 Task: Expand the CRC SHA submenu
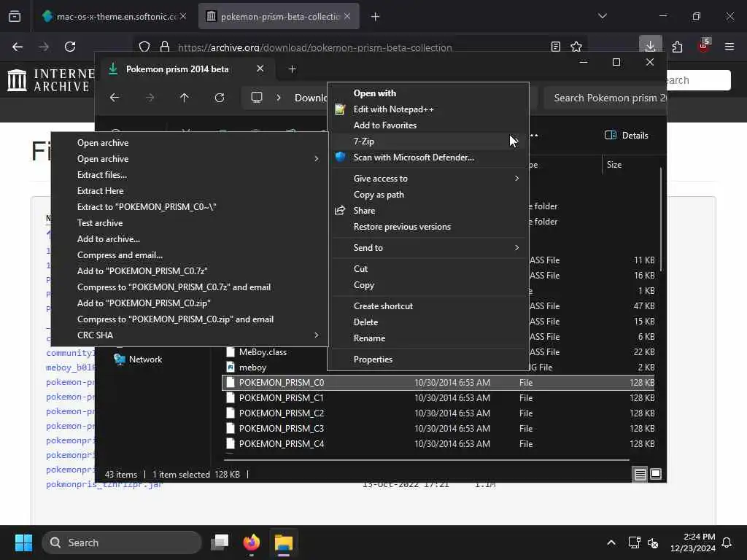189,335
